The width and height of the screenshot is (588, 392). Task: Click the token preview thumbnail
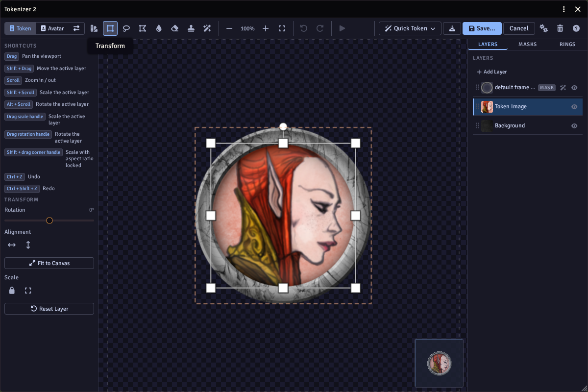439,363
